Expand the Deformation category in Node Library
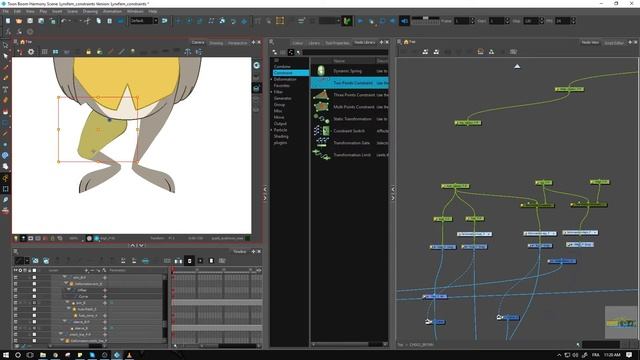The width and height of the screenshot is (640, 360). tap(271, 79)
